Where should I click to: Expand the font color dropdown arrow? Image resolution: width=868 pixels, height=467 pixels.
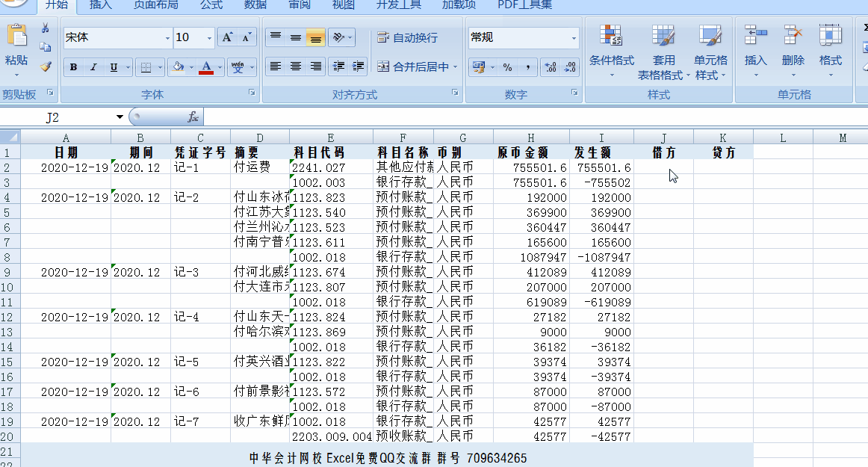click(x=220, y=67)
